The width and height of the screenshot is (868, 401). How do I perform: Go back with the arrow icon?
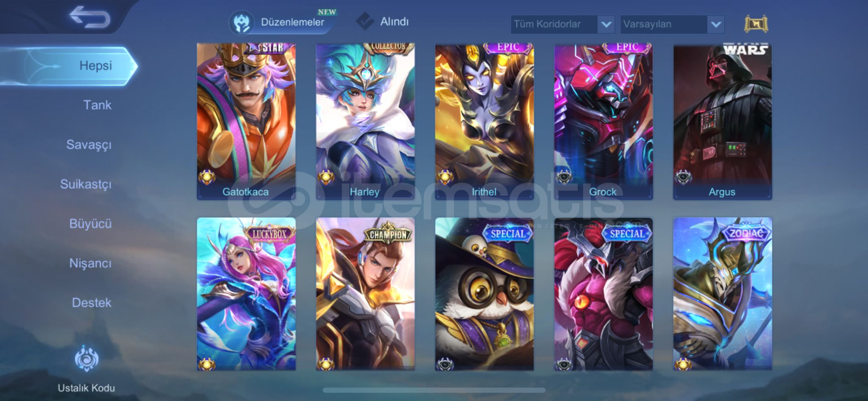tap(90, 17)
